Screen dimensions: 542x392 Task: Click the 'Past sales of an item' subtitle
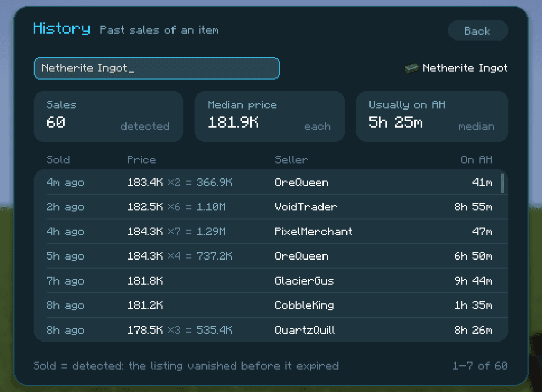(x=159, y=30)
